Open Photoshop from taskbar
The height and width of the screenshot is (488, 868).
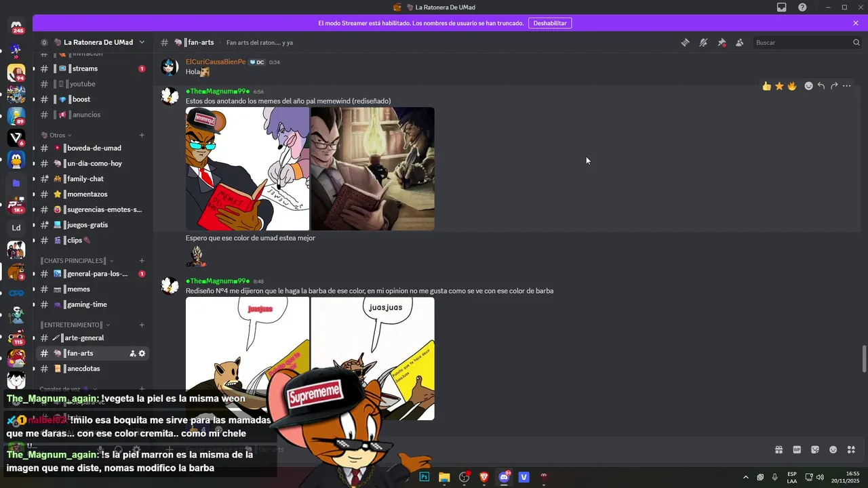coord(425,477)
